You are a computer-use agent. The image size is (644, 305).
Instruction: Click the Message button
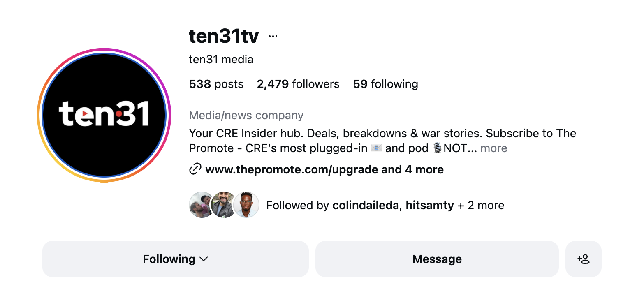tap(437, 259)
